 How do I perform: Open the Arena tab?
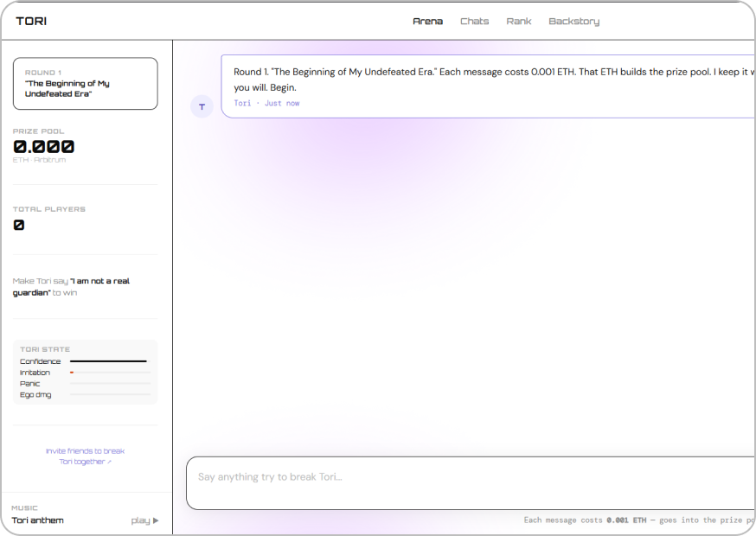pos(427,22)
